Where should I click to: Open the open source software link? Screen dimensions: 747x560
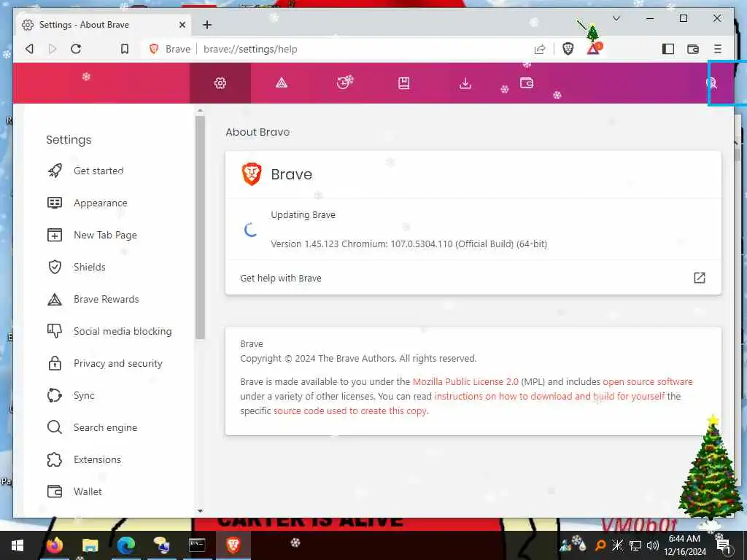coord(648,382)
